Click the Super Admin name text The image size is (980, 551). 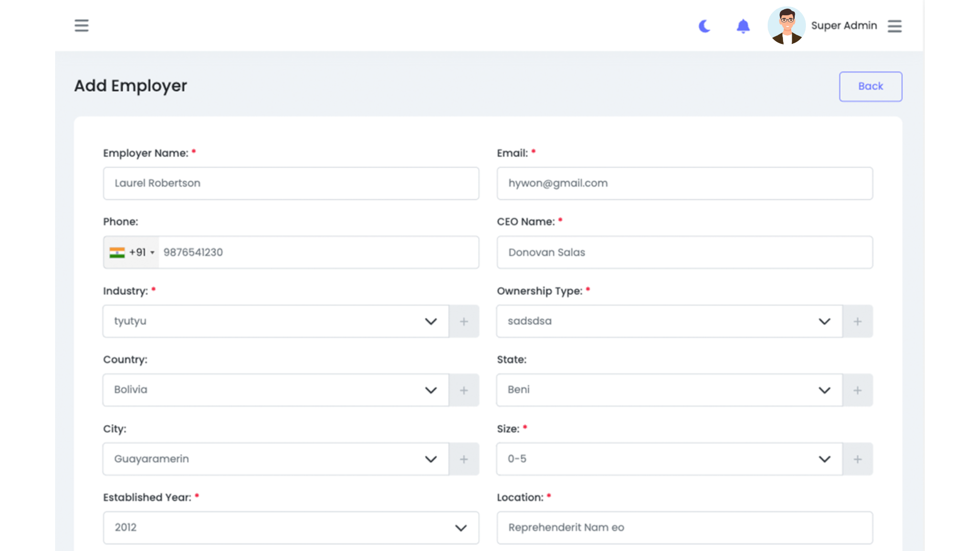[844, 26]
